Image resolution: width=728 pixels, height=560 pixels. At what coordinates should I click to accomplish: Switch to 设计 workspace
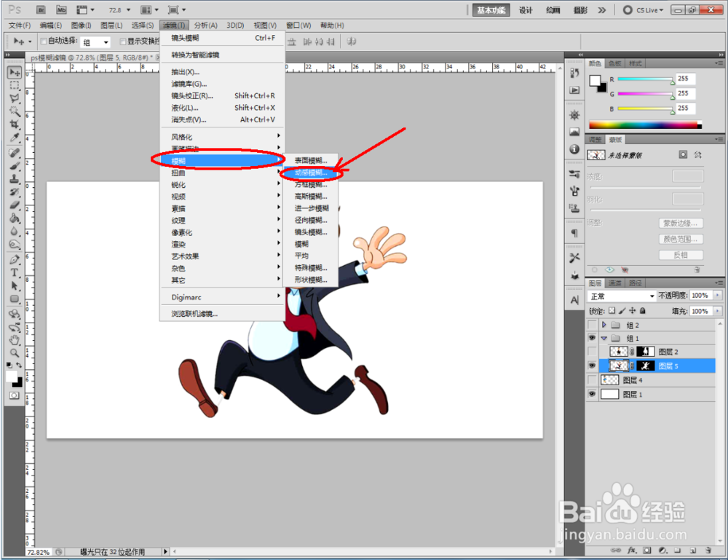[525, 9]
